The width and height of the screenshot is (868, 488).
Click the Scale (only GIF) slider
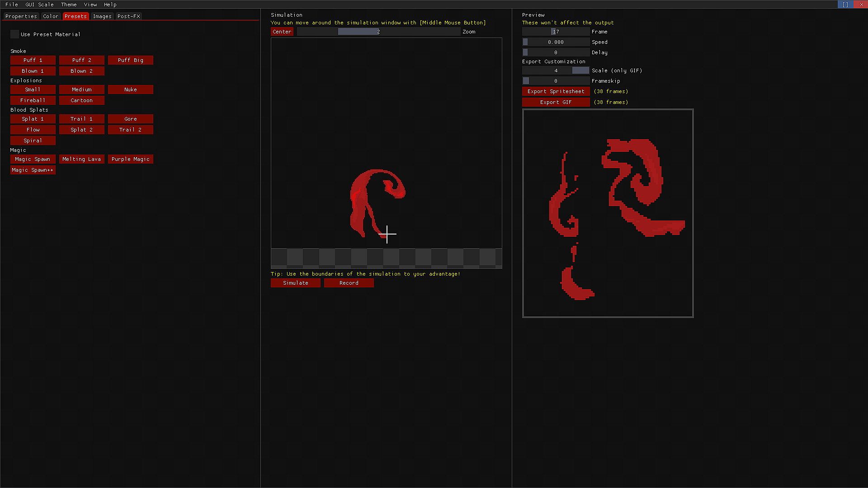556,70
